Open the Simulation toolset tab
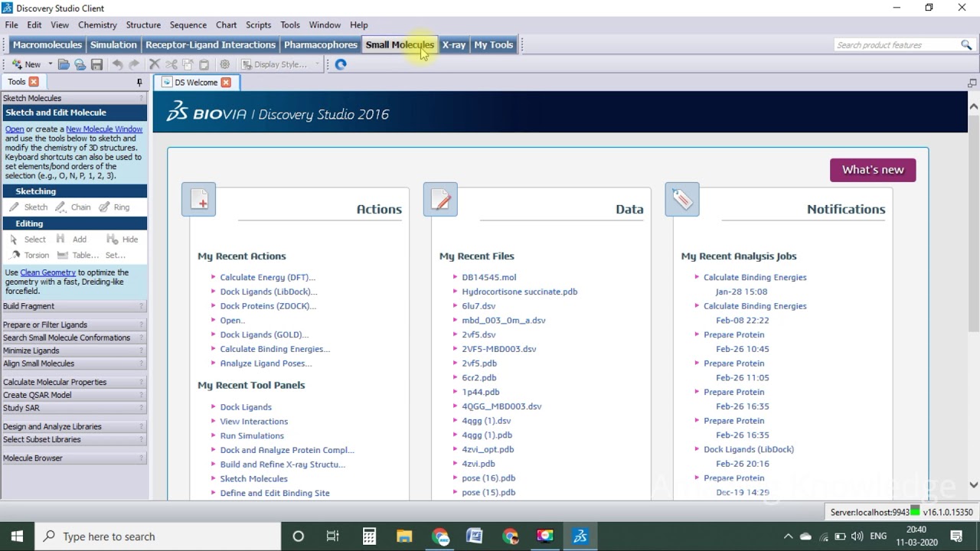The image size is (980, 551). point(113,44)
